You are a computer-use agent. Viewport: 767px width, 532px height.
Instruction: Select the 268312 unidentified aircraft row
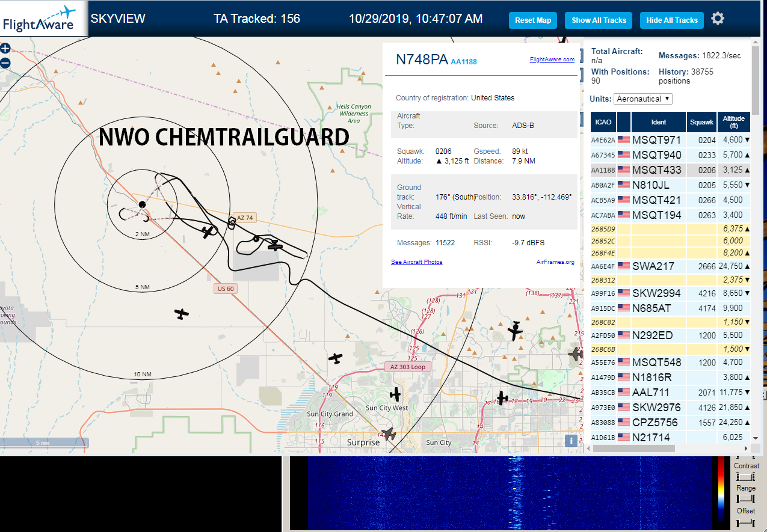point(671,280)
